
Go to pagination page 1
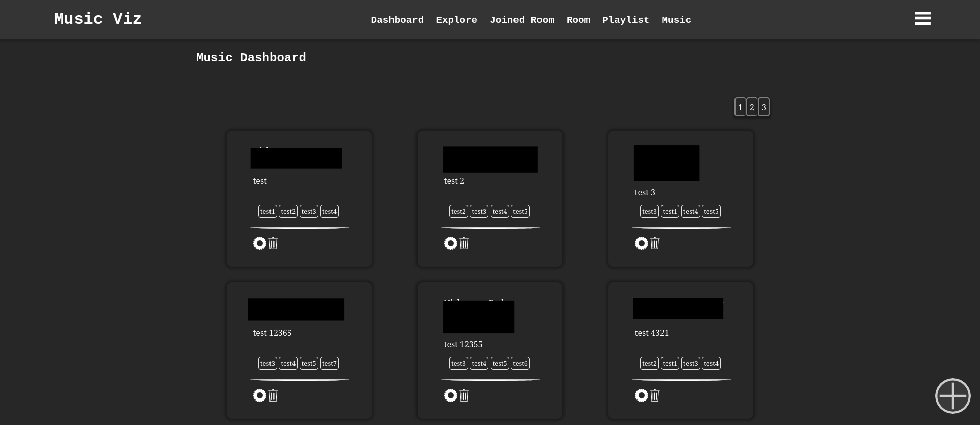click(740, 107)
